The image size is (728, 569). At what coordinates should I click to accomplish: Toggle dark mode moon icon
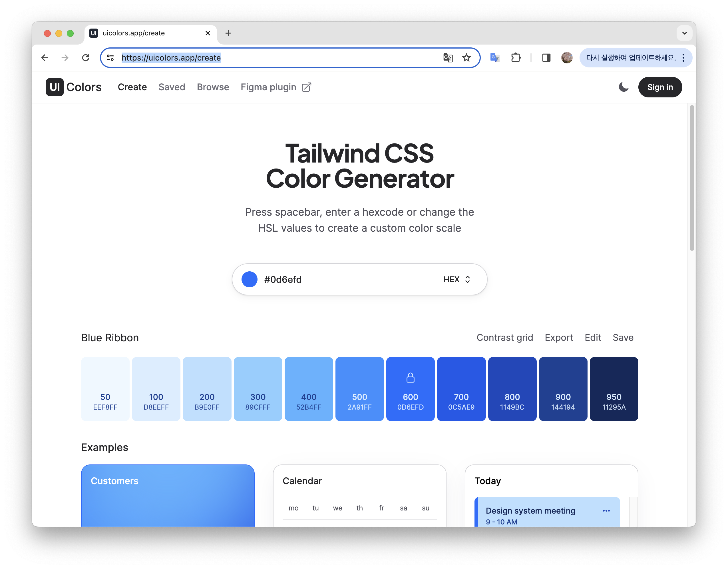623,87
